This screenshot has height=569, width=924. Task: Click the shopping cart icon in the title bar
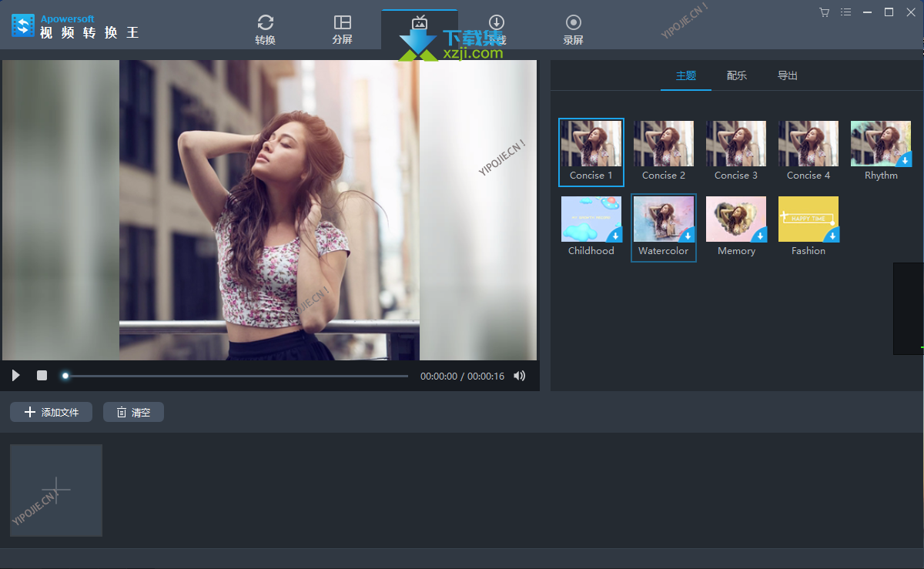coord(825,12)
